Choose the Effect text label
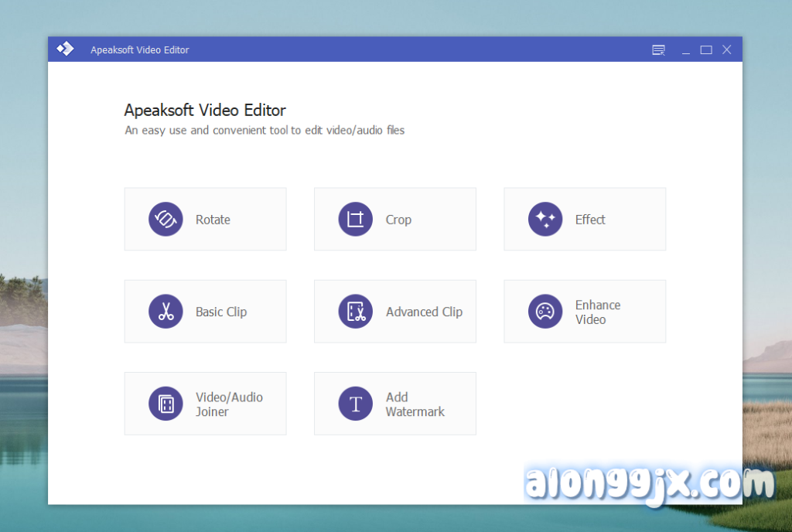 (x=590, y=220)
